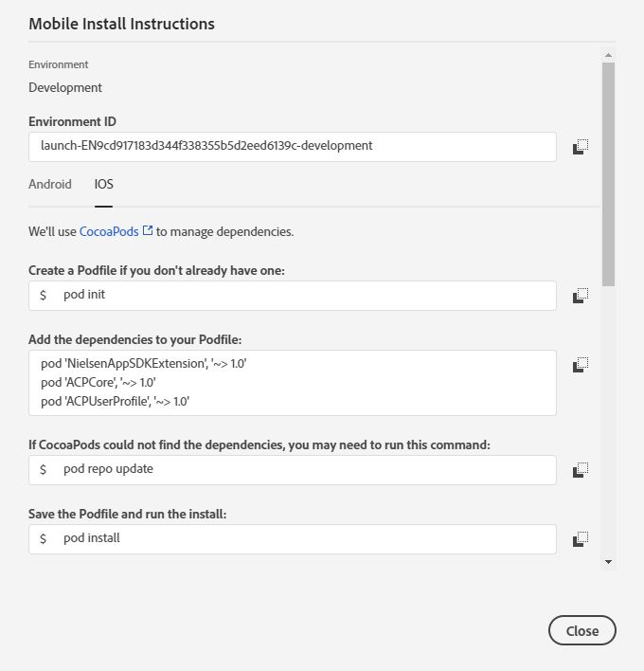Copy the pod install command
The height and width of the screenshot is (671, 644).
pyautogui.click(x=581, y=539)
